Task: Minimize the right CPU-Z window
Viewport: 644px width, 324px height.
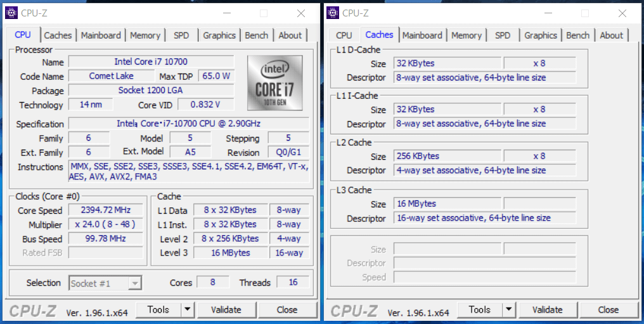Action: (x=548, y=13)
